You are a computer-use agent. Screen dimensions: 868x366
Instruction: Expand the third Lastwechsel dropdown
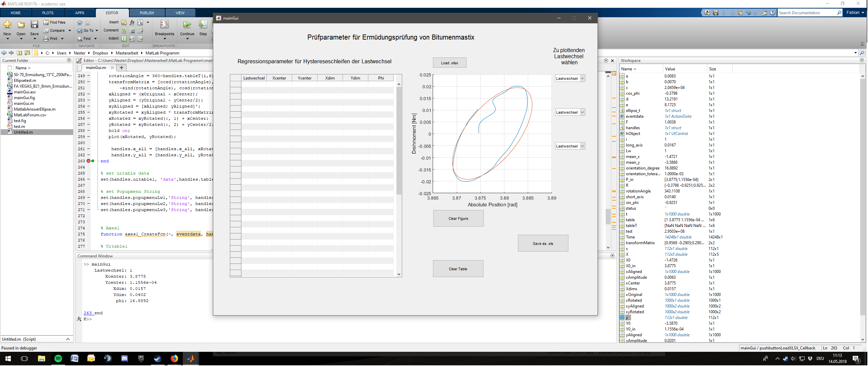(x=582, y=146)
